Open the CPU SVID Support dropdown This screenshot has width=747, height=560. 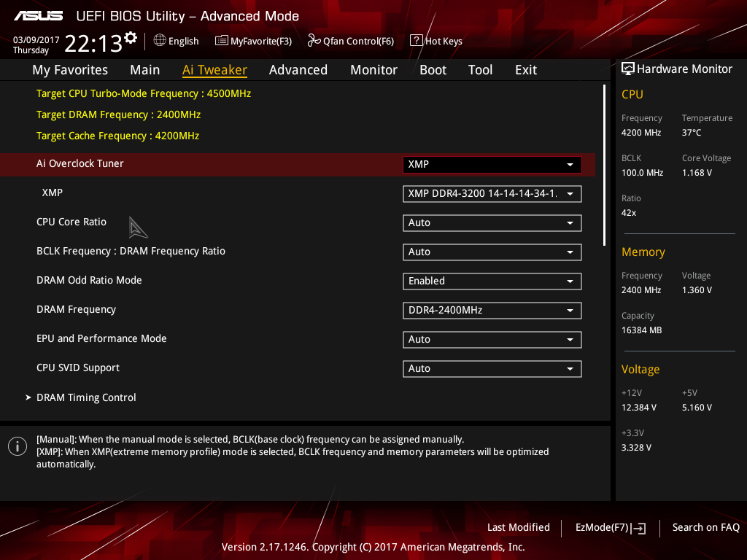(x=492, y=368)
